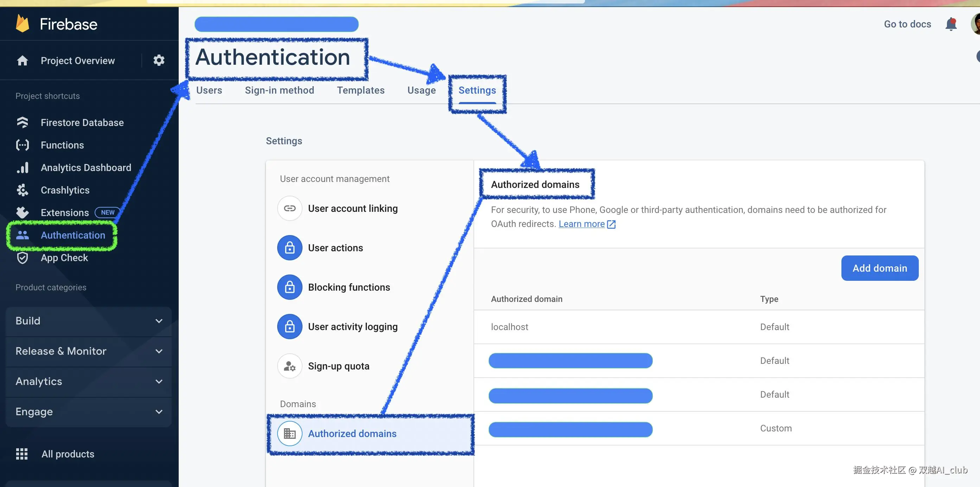
Task: Open All products
Action: (x=68, y=454)
